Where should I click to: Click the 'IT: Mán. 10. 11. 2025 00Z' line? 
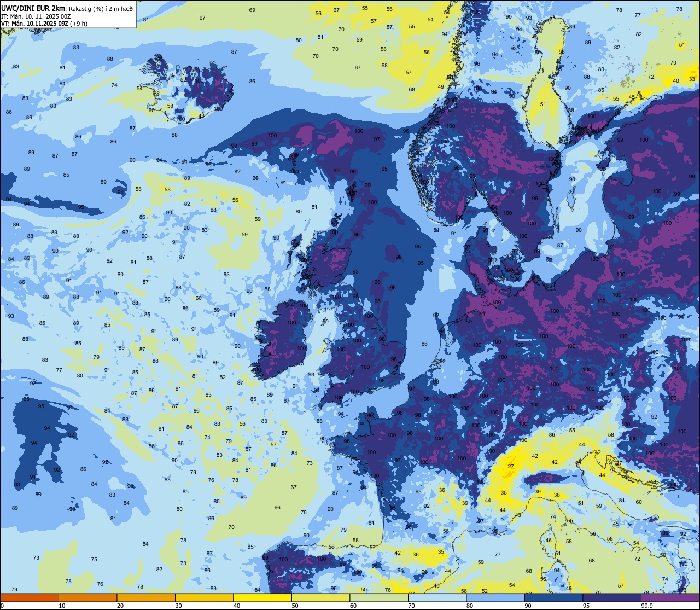(35, 16)
